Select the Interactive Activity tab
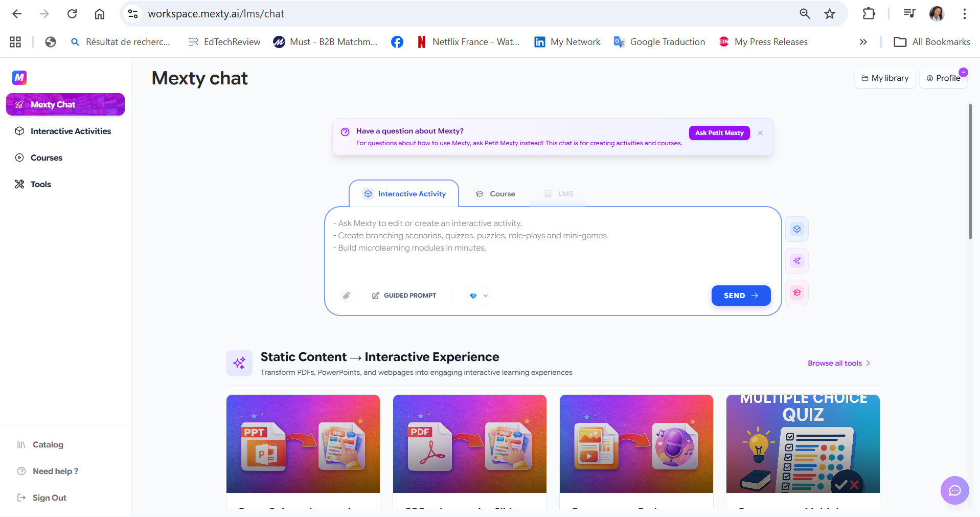 (x=404, y=194)
